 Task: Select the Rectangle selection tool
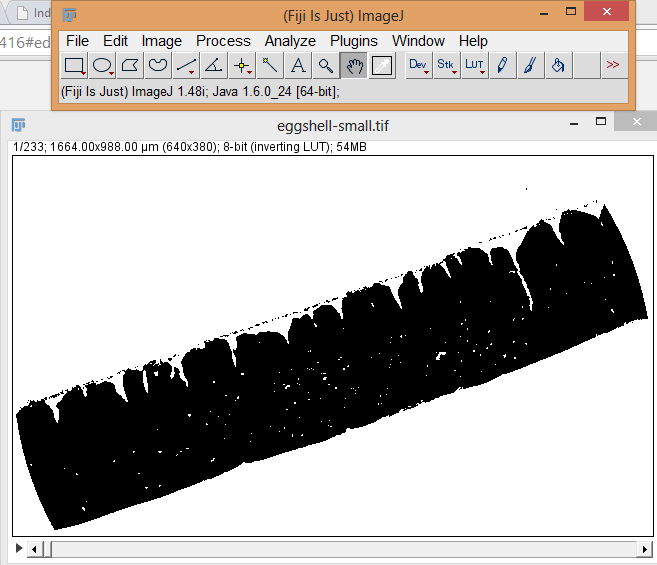tap(74, 65)
